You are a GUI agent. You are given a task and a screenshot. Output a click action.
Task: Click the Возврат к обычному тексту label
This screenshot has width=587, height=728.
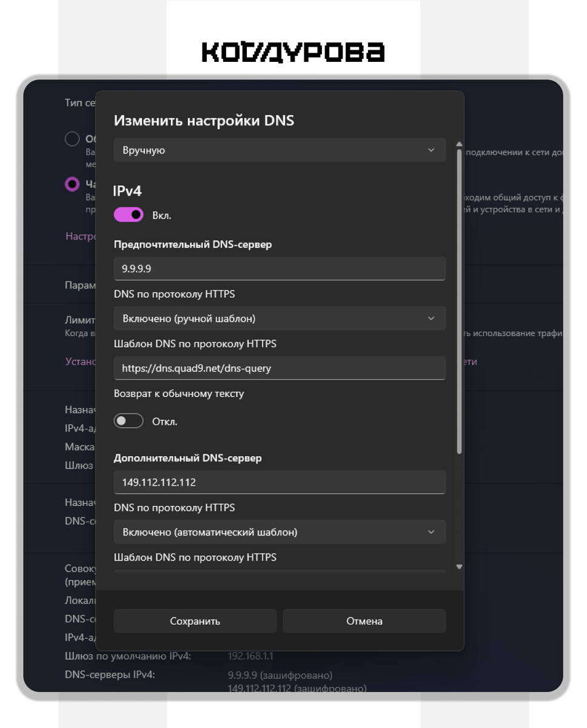[x=179, y=394]
